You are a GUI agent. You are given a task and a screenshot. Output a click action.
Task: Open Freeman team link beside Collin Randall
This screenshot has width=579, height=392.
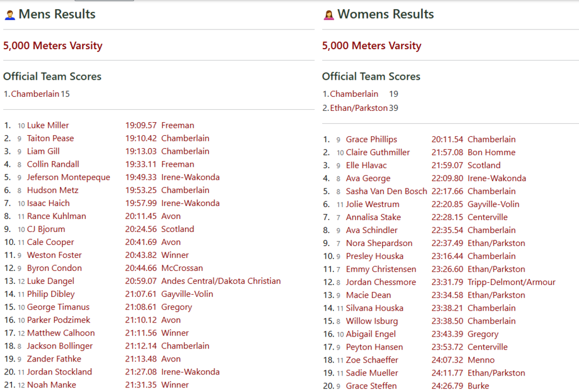coord(177,165)
